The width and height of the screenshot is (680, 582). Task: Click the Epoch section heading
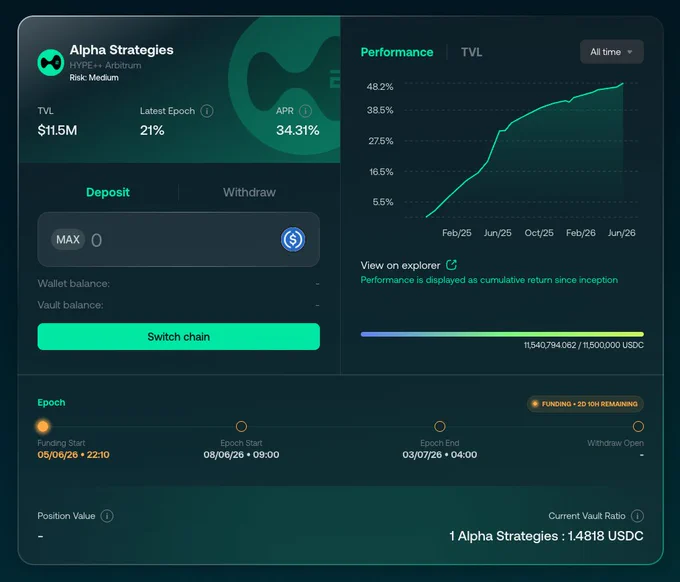(x=51, y=402)
